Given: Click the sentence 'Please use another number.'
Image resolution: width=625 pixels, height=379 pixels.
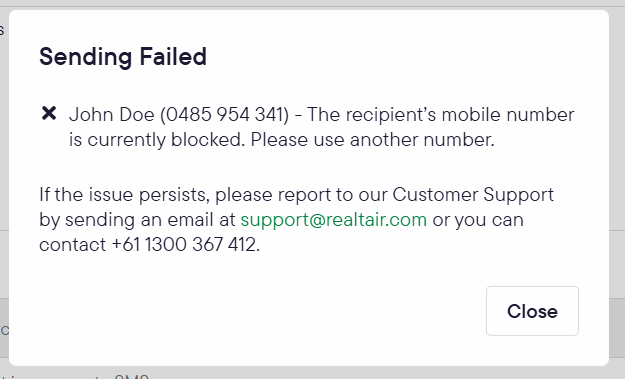Looking at the screenshot, I should (373, 140).
